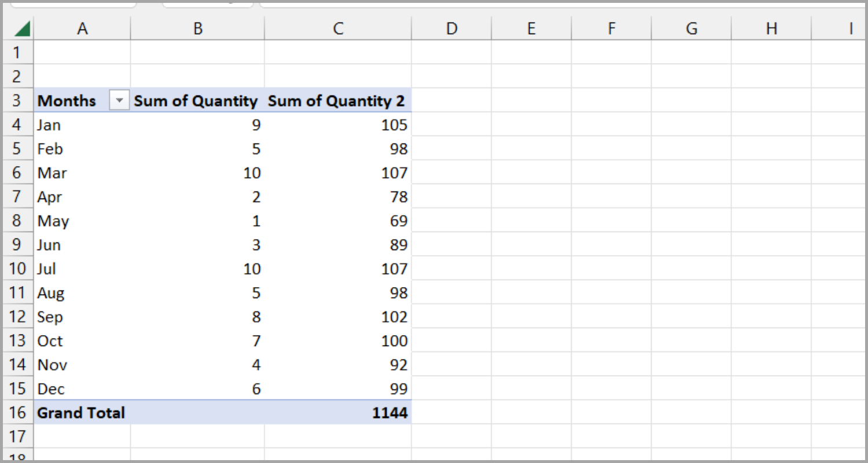The height and width of the screenshot is (463, 868).
Task: Select column B header
Action: coord(197,27)
